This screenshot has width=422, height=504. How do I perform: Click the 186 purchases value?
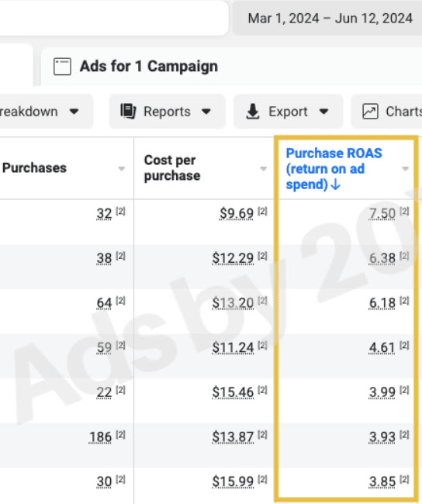pos(100,437)
